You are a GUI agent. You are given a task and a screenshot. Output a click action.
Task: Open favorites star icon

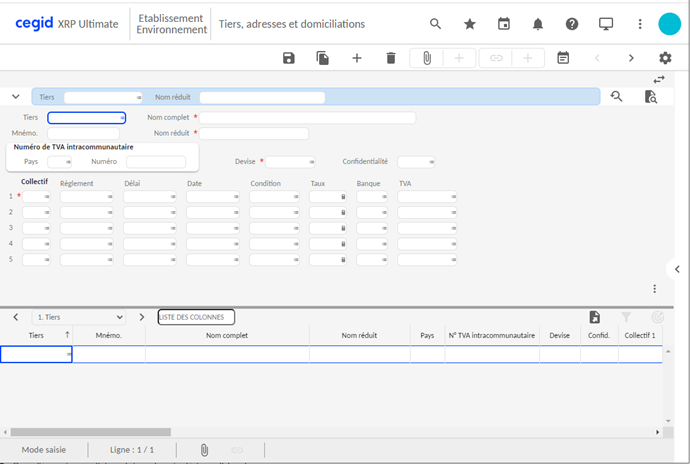[x=470, y=24]
